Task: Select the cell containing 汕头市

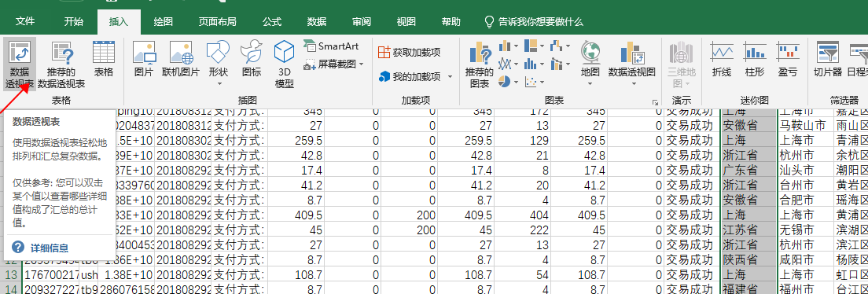Action: (804, 170)
